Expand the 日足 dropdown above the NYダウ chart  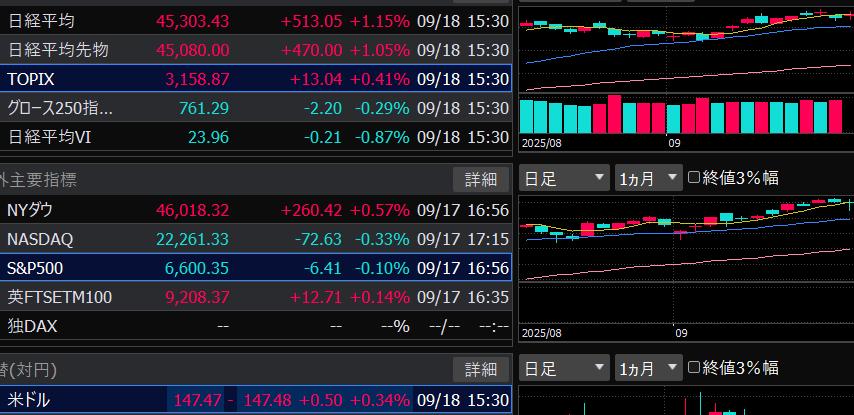pyautogui.click(x=564, y=178)
